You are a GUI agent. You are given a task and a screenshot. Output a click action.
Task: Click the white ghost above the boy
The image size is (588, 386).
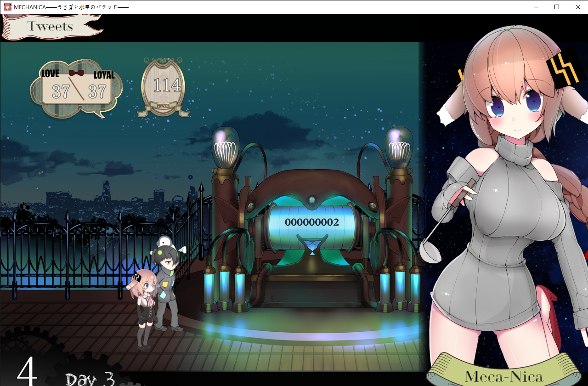164,242
